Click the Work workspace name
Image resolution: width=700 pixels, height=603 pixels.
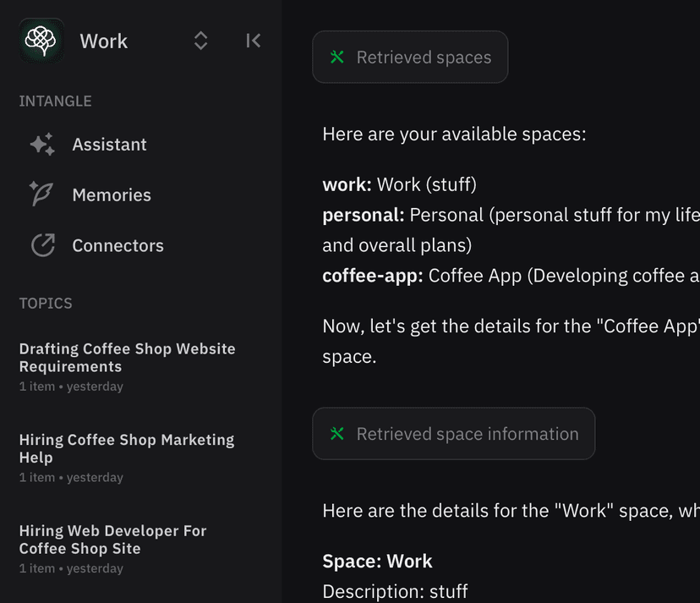click(x=103, y=41)
